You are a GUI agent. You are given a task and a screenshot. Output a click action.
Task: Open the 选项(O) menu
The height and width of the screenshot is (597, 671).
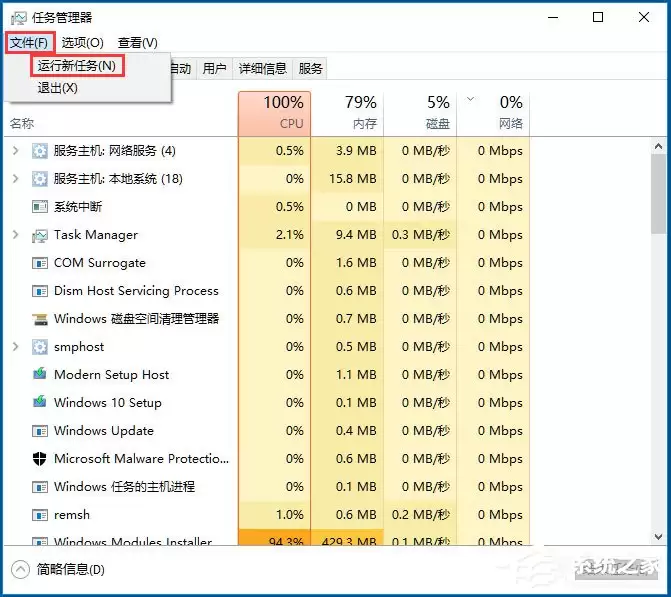pos(83,43)
